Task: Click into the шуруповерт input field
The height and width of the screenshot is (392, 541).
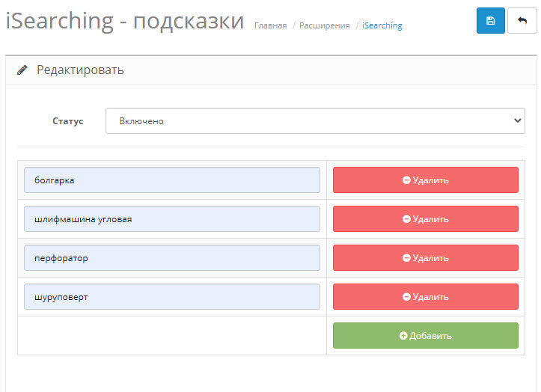Action: click(171, 297)
